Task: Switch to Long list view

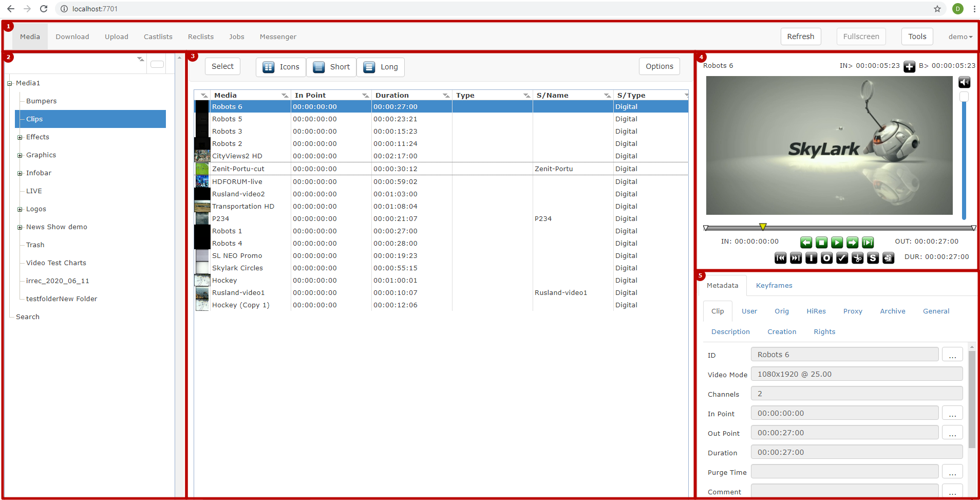Action: point(381,67)
